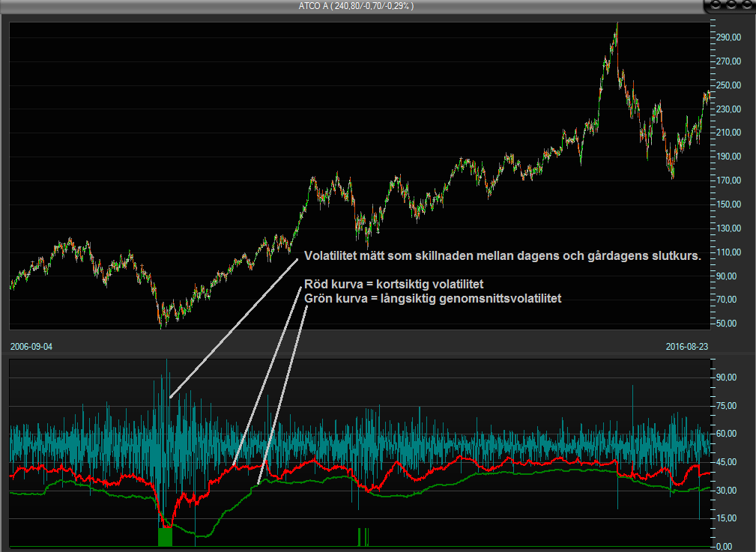Click the large solid green bar block
This screenshot has width=756, height=552.
click(165, 536)
